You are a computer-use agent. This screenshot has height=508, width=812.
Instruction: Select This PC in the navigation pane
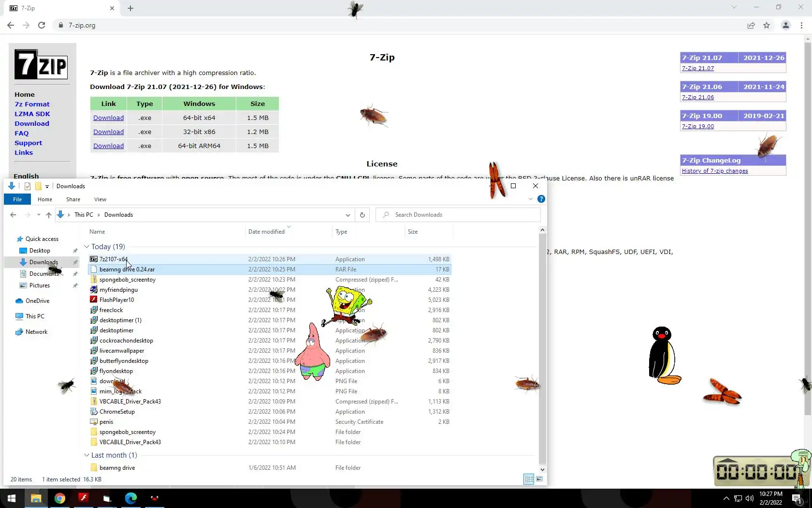(35, 316)
